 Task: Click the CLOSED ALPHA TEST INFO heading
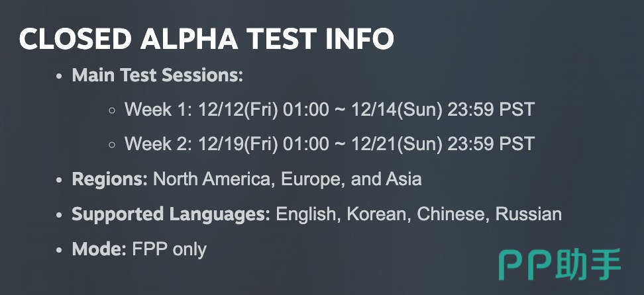[x=206, y=39]
